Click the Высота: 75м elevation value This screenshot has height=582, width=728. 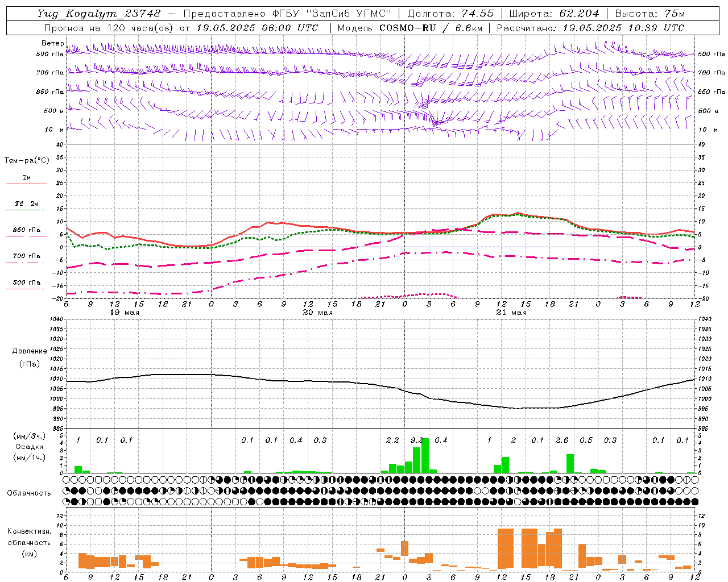[x=650, y=14]
